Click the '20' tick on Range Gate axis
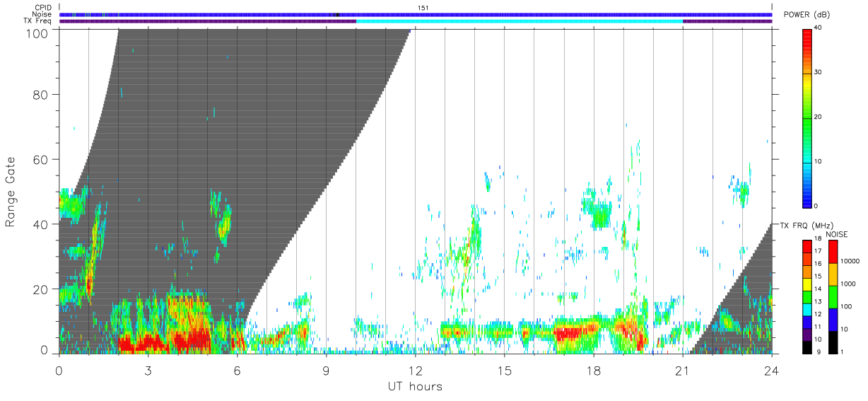The width and height of the screenshot is (868, 401). tap(41, 289)
